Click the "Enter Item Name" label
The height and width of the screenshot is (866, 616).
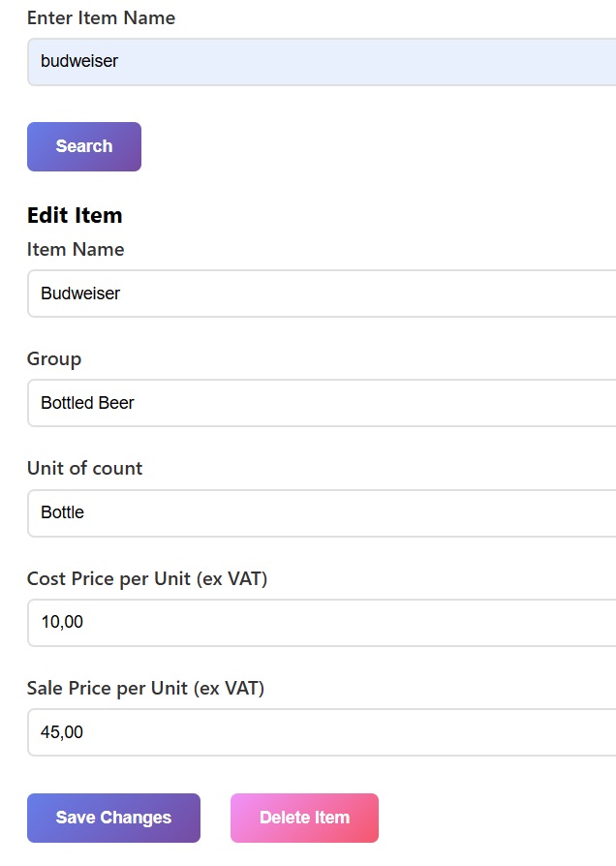point(101,18)
